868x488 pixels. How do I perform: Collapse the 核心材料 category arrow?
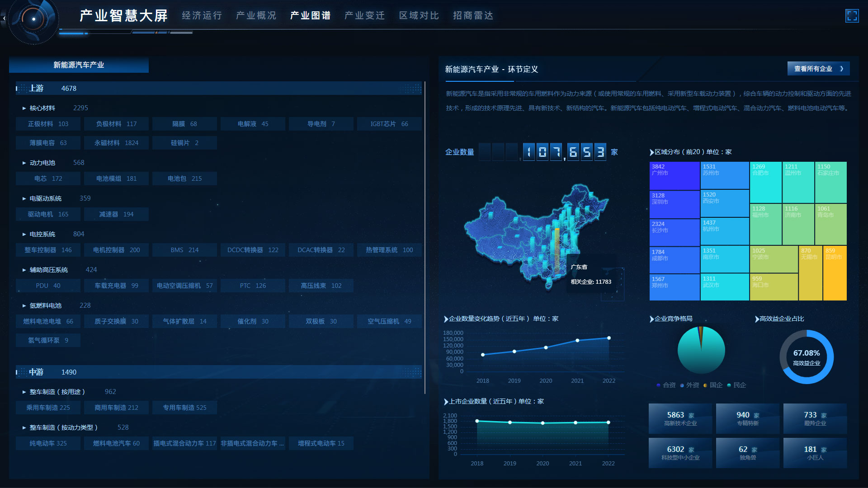(x=24, y=108)
